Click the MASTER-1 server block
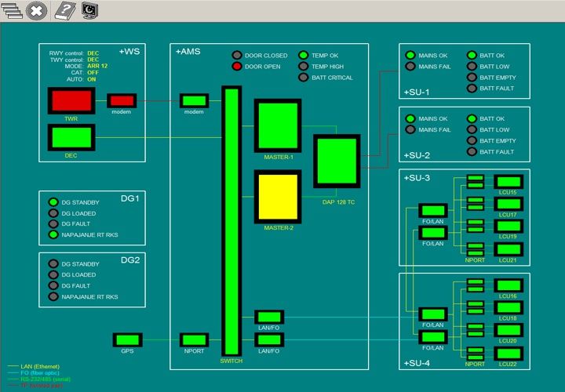The image size is (565, 392). (278, 125)
